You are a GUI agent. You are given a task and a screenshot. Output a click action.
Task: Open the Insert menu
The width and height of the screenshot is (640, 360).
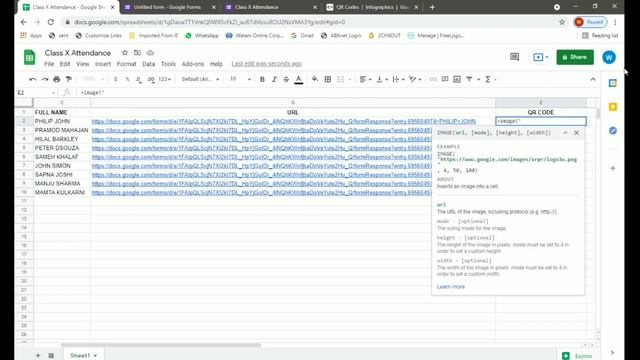pos(103,64)
